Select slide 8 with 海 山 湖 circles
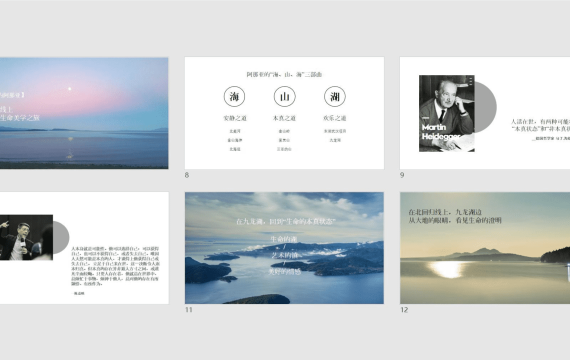Screen dimensions: 570x360 point(284,113)
